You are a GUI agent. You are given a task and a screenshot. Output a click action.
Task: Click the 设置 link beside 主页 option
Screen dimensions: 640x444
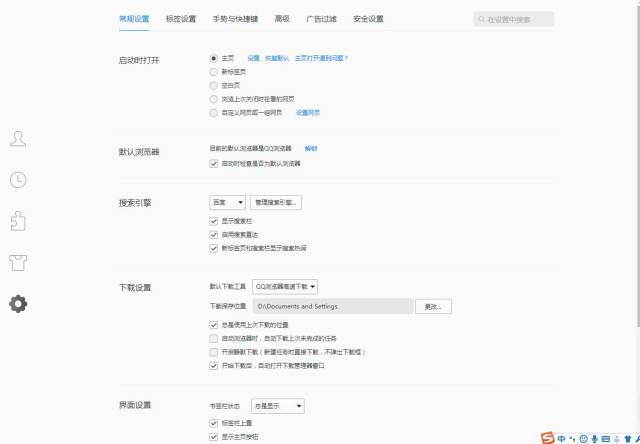click(x=253, y=58)
